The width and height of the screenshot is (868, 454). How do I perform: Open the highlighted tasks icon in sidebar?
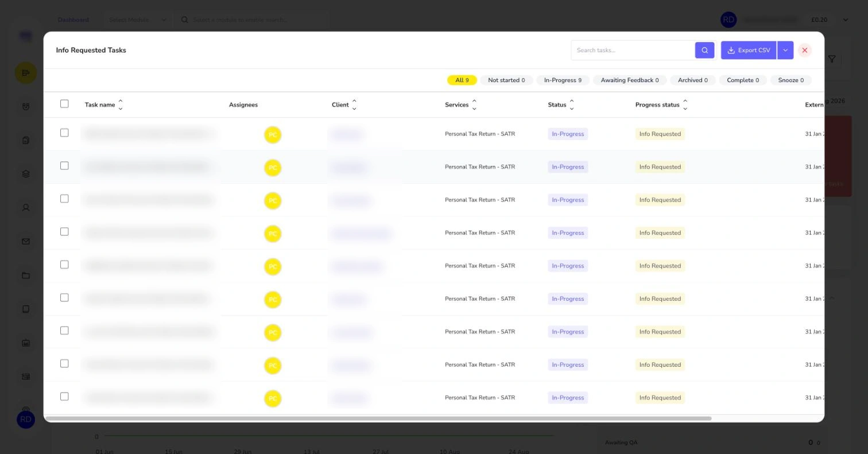26,73
